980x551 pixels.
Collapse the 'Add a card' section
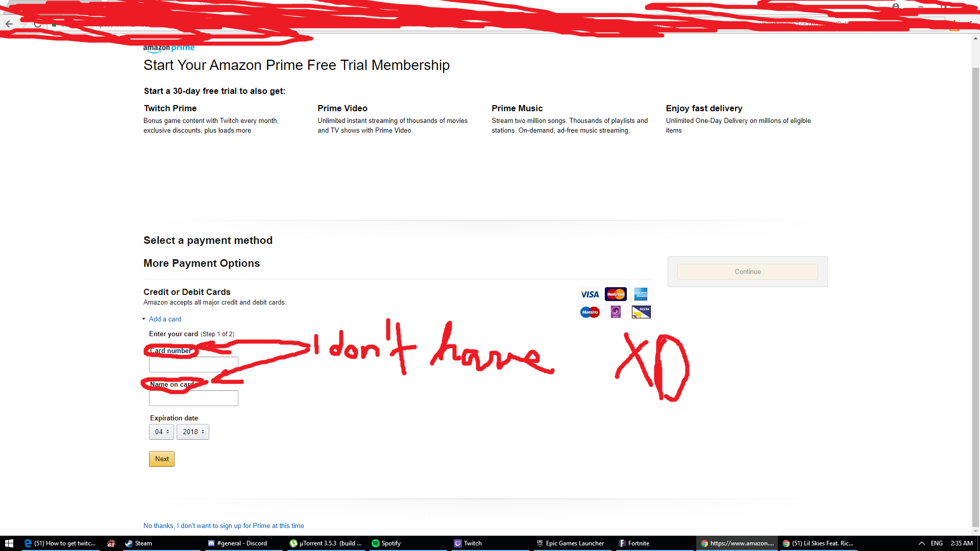pyautogui.click(x=164, y=319)
